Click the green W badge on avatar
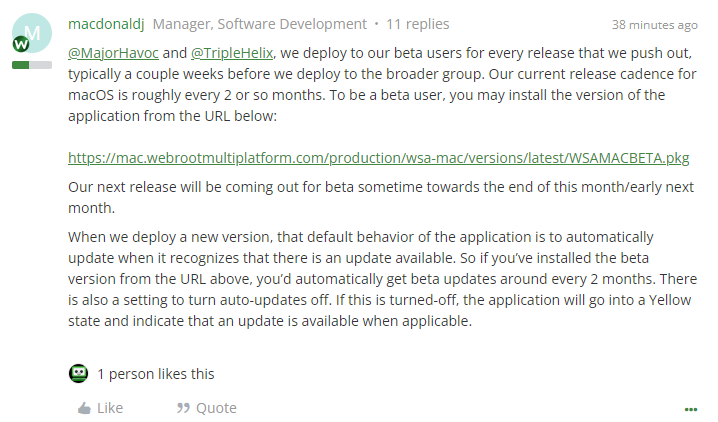This screenshot has width=718, height=422. click(20, 45)
